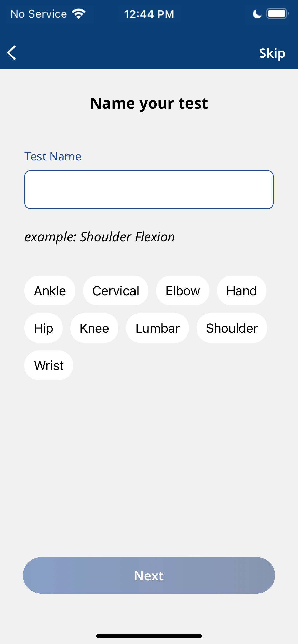
Task: Select the Lumbar chip
Action: coord(157,328)
